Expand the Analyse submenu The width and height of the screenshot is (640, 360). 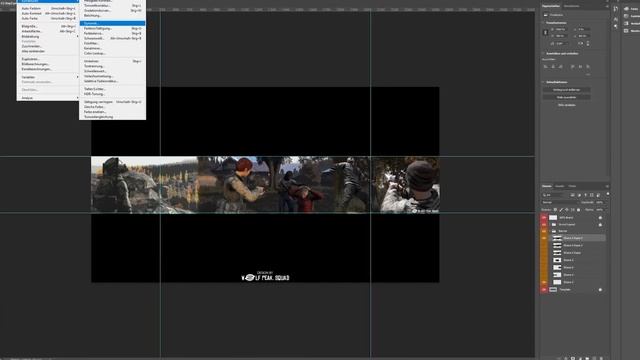click(48, 98)
